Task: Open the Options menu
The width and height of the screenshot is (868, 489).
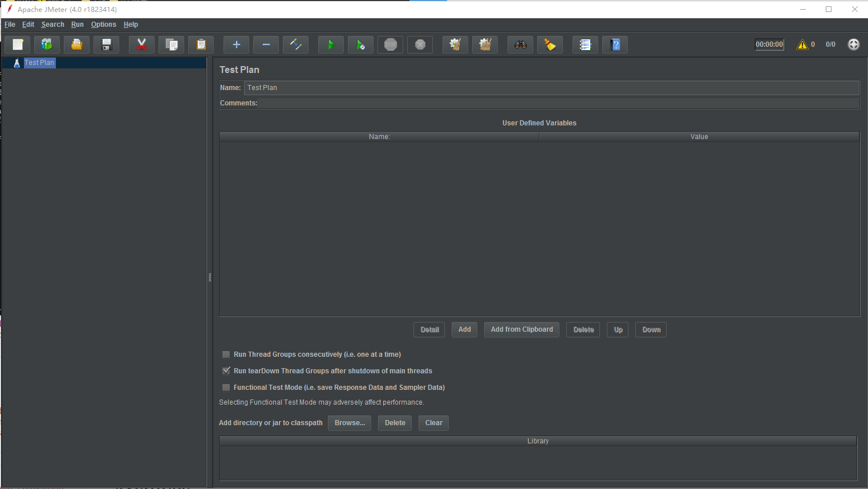Action: click(104, 25)
